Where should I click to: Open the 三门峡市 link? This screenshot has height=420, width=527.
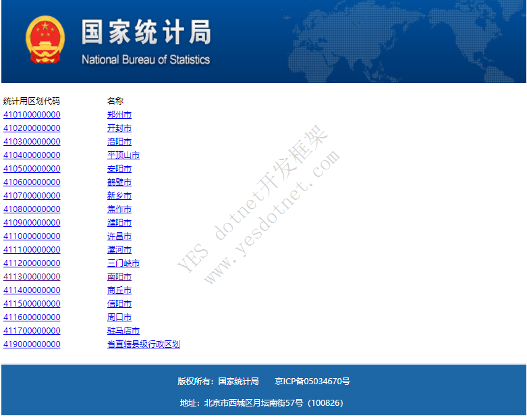coord(123,263)
